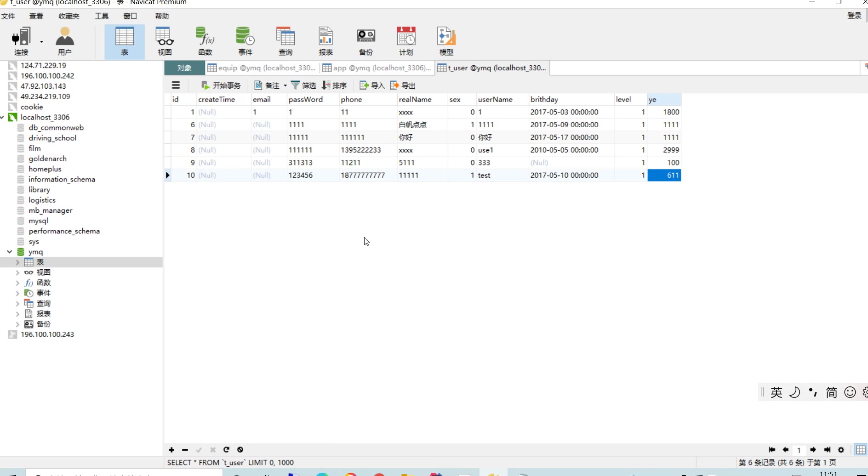868x476 pixels.
Task: Click the 导出 export button
Action: (x=403, y=85)
